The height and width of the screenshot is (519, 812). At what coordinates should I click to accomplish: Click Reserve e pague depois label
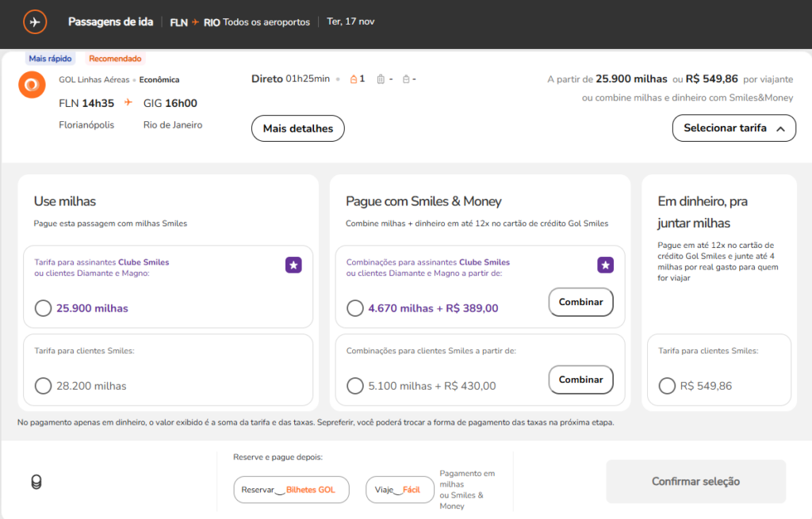coord(278,457)
